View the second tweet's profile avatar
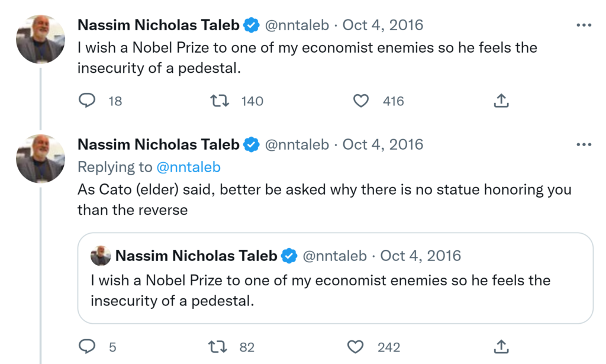This screenshot has height=364, width=606. point(40,158)
